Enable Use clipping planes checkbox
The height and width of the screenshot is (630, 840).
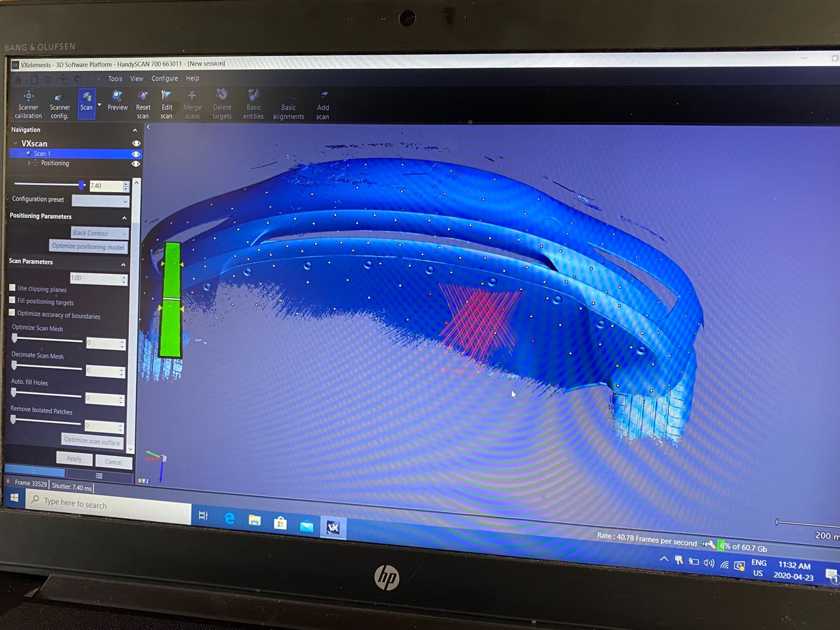(x=13, y=288)
